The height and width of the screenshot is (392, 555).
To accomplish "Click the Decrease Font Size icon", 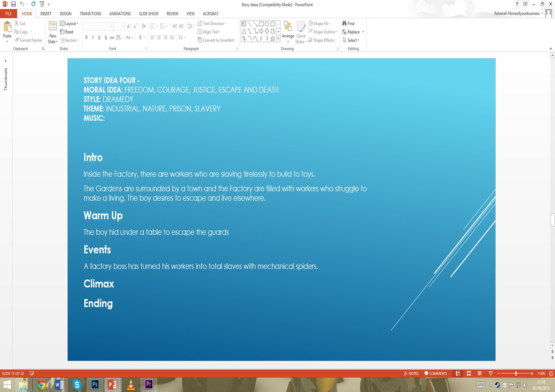I will (x=135, y=26).
